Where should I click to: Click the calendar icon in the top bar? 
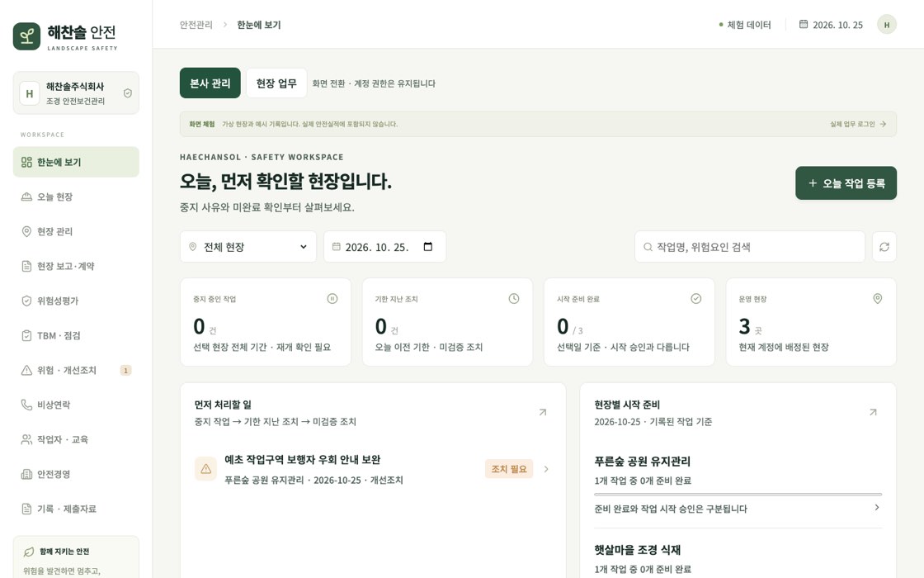coord(804,24)
